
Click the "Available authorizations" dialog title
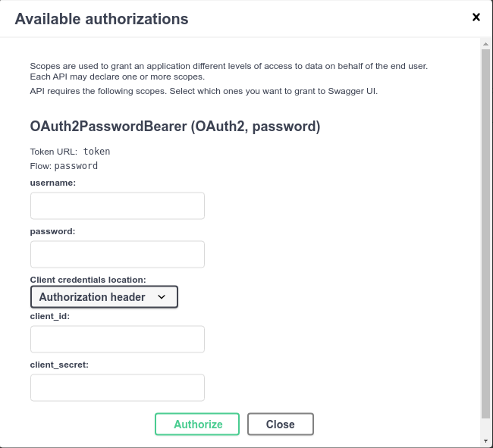[102, 18]
